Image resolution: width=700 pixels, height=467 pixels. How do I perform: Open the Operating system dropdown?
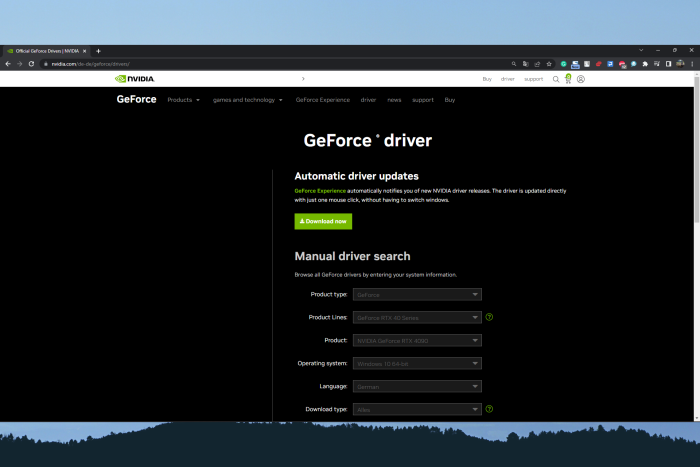[x=417, y=363]
